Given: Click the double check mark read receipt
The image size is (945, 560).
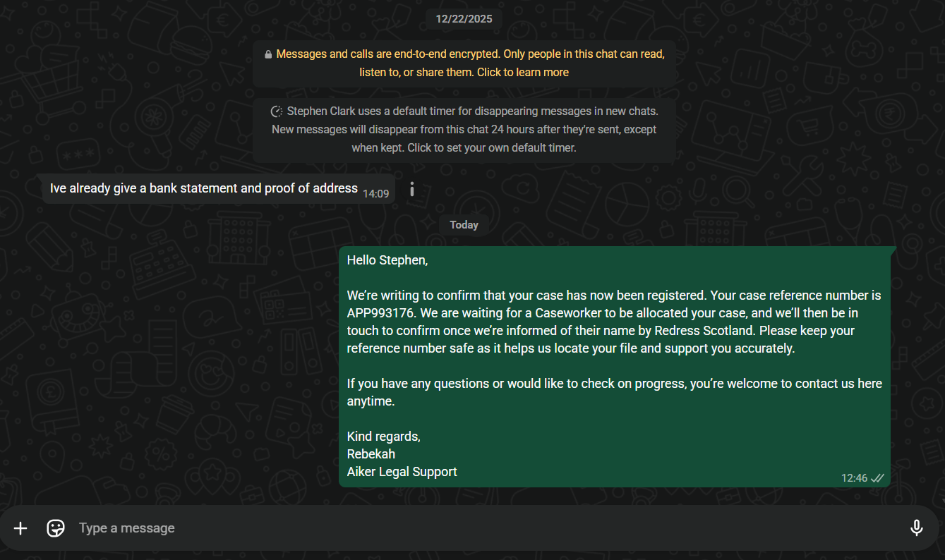Looking at the screenshot, I should pos(877,478).
